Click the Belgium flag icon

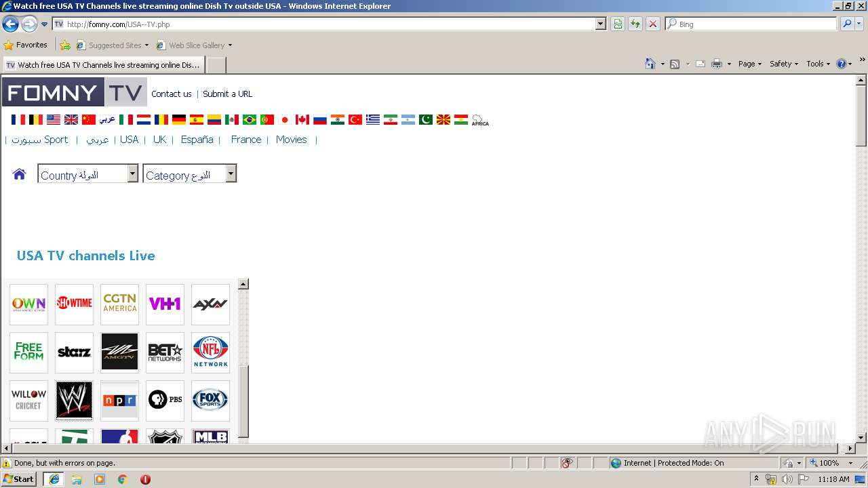(36, 119)
